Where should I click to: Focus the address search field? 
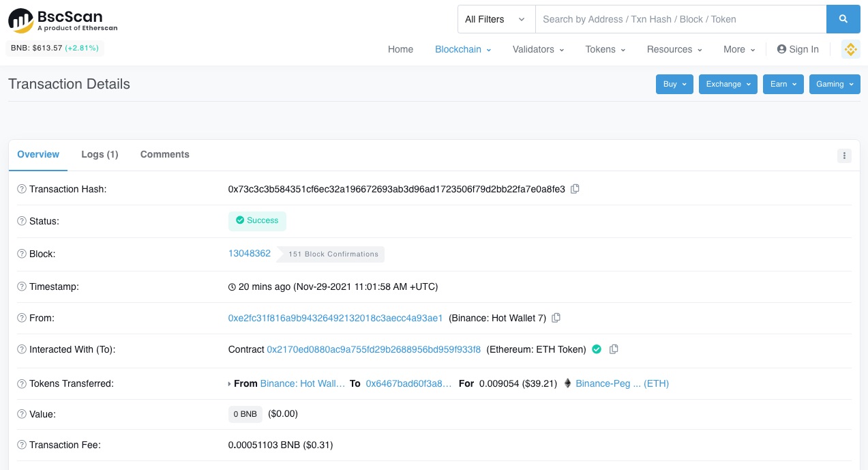[681, 19]
